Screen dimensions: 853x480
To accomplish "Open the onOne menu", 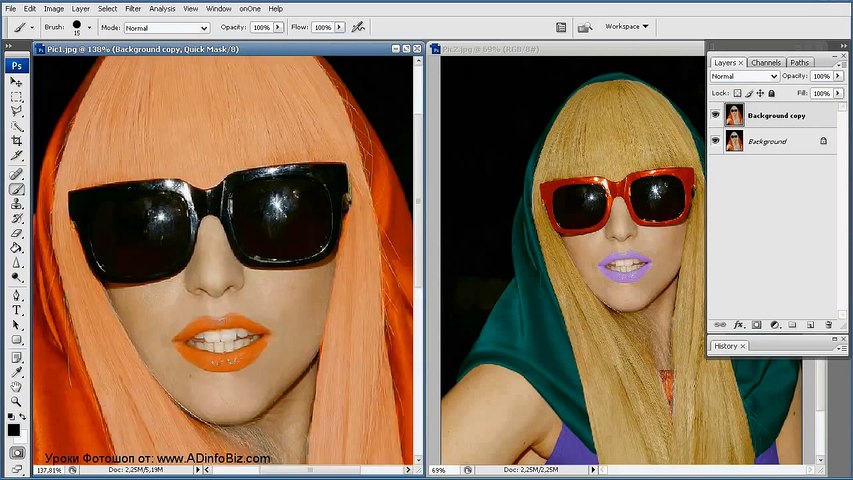I will click(250, 9).
